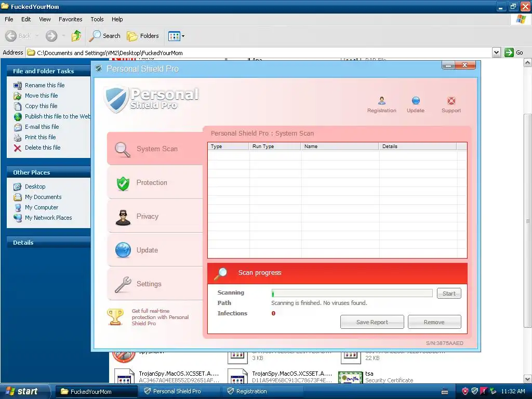The image size is (532, 399).
Task: Click Get full real-time protection link
Action: click(x=160, y=317)
